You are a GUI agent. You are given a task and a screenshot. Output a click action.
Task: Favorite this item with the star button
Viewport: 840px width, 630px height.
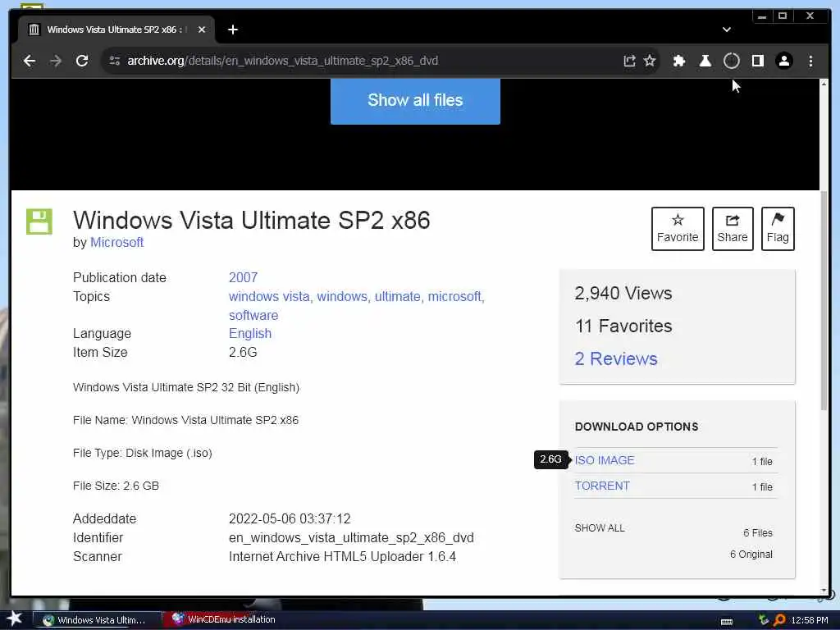point(678,228)
